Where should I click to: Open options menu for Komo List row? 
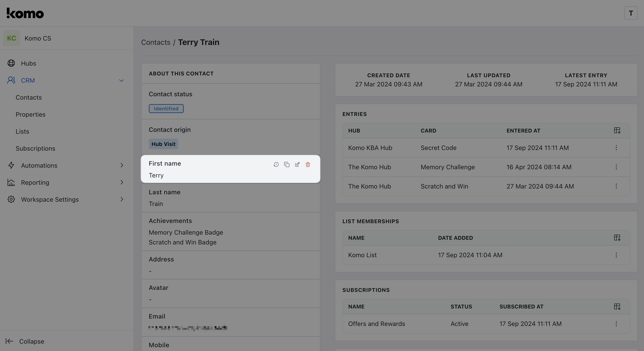[616, 255]
